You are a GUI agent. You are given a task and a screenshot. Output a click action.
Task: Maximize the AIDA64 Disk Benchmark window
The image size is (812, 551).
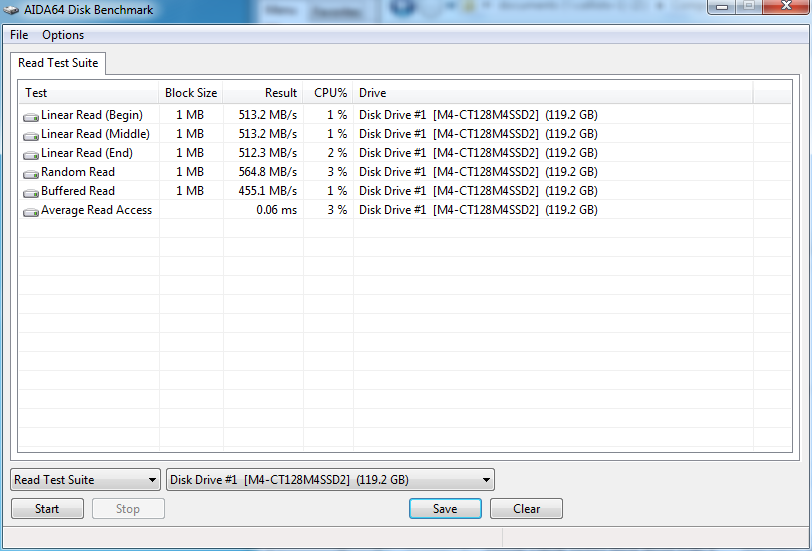point(749,7)
